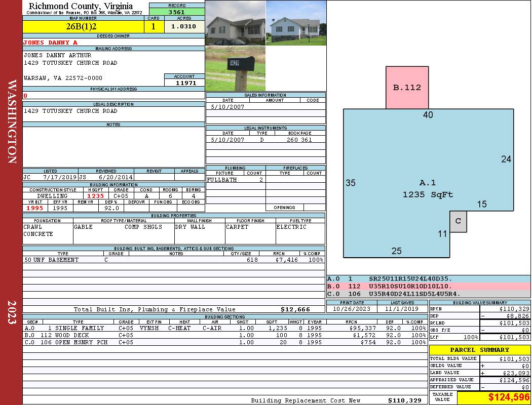
Task: Click the FULLBATH plumbing fixture row
Action: (236, 180)
